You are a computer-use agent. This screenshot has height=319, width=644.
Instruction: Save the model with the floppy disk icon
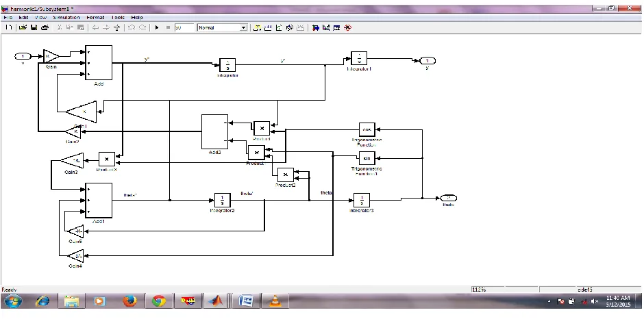34,27
